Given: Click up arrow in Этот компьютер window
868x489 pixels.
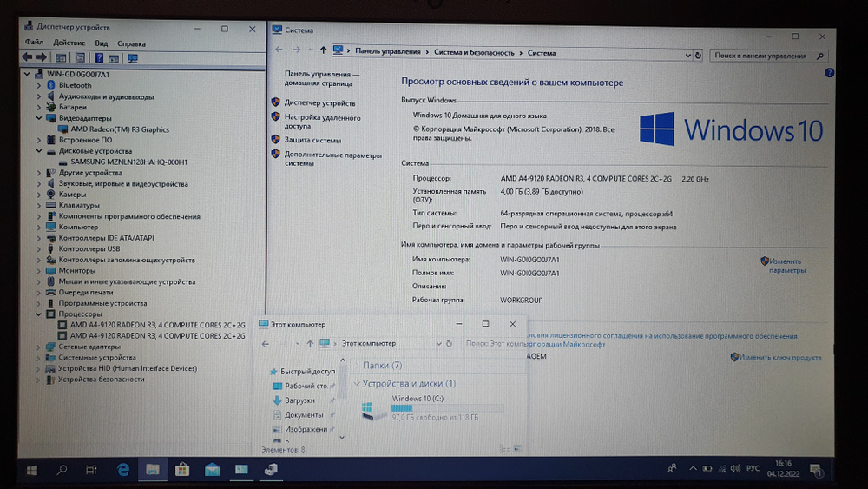Looking at the screenshot, I should tap(310, 344).
